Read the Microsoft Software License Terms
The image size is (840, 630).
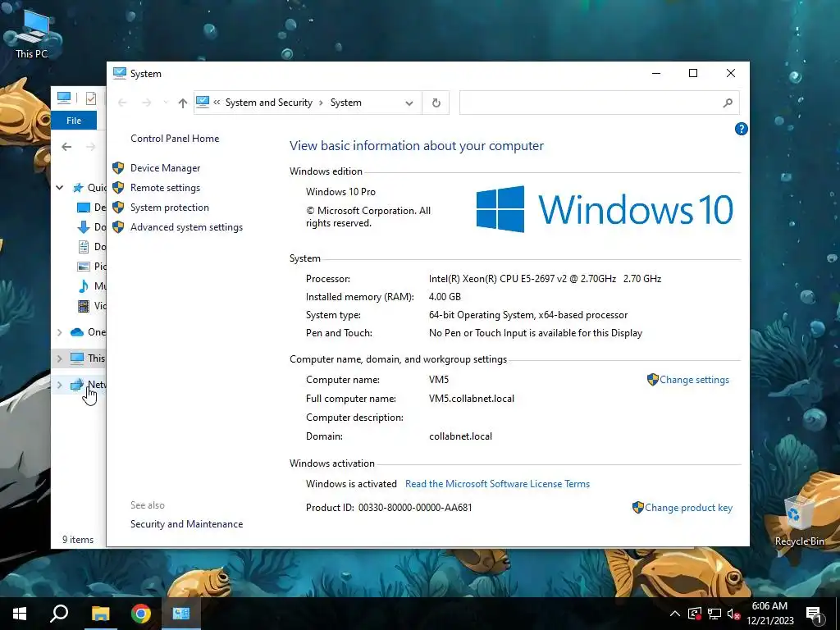[497, 484]
